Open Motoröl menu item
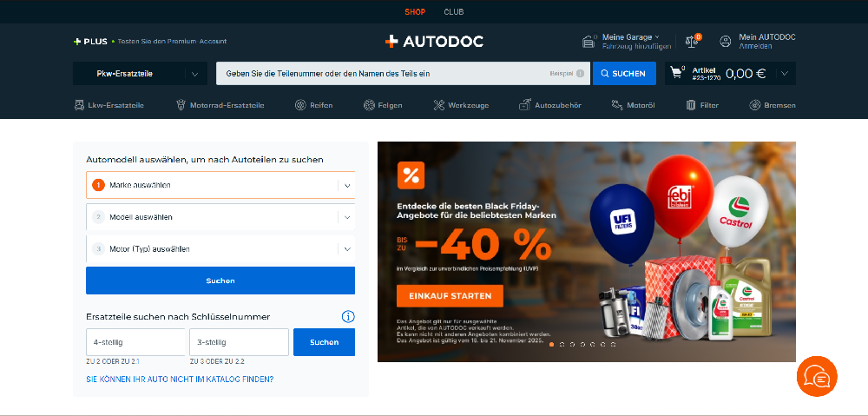868x416 pixels. tap(634, 105)
